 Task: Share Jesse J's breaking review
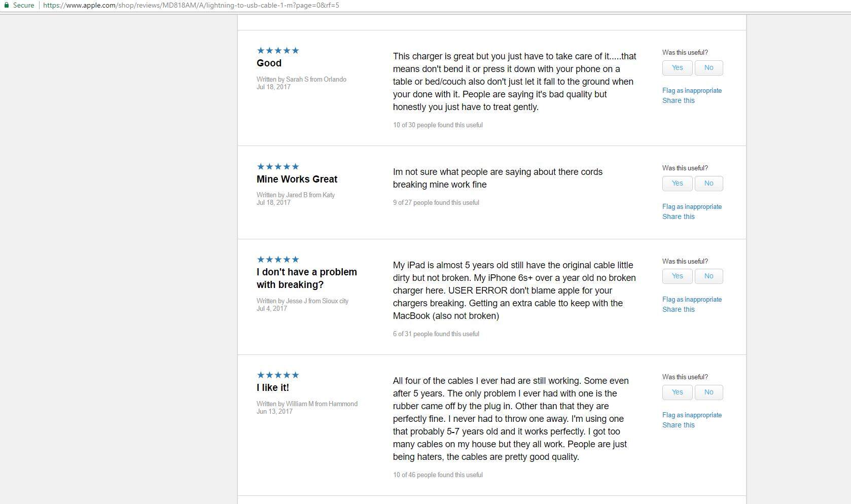(x=678, y=309)
